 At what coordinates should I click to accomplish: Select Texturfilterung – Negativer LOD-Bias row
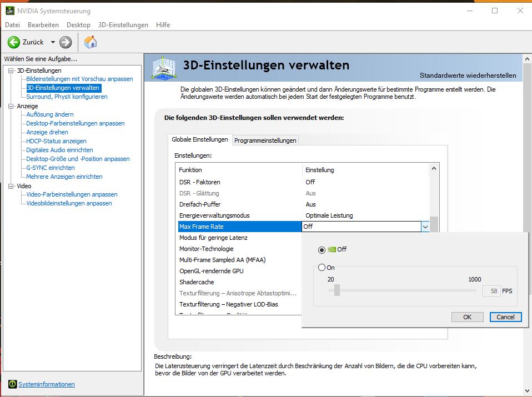240,304
